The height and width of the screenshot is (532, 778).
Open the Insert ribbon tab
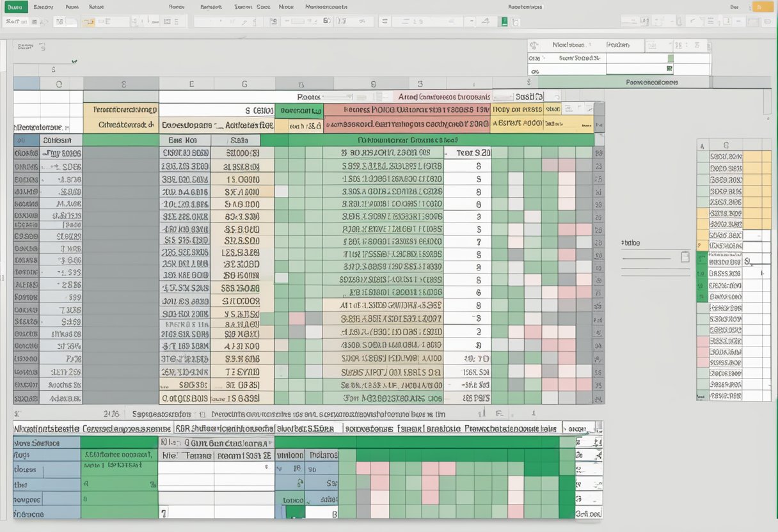[70, 7]
